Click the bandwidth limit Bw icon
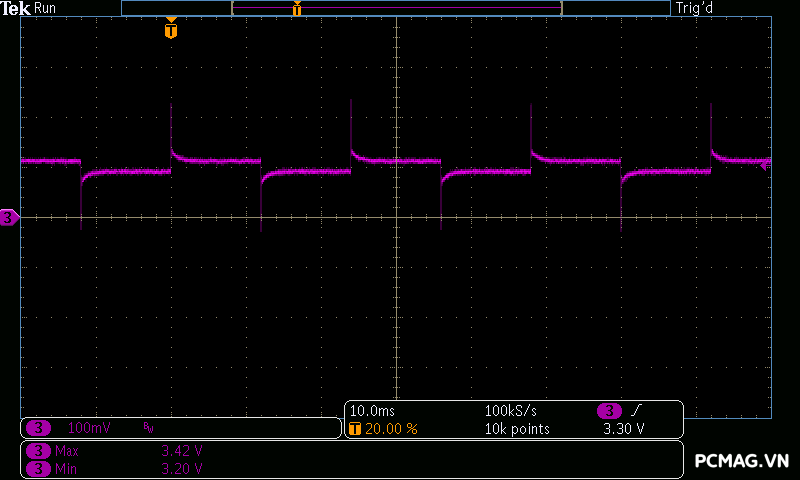 pos(148,428)
